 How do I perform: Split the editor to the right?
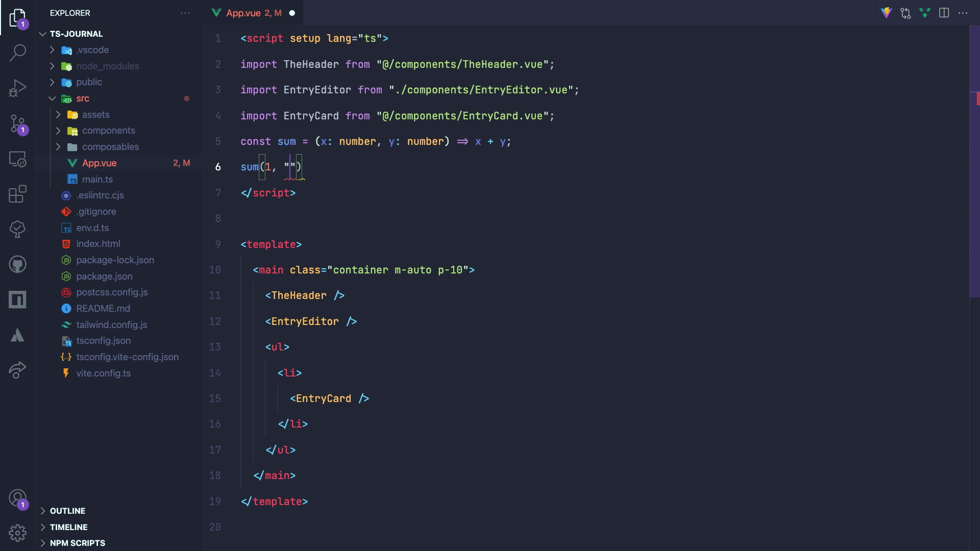944,13
